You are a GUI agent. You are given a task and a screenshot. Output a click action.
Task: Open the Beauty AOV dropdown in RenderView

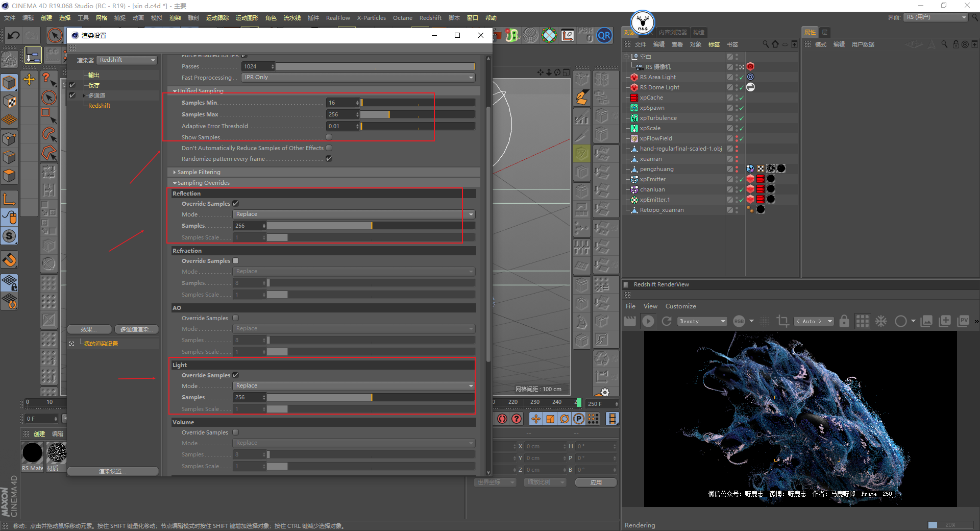pos(702,321)
